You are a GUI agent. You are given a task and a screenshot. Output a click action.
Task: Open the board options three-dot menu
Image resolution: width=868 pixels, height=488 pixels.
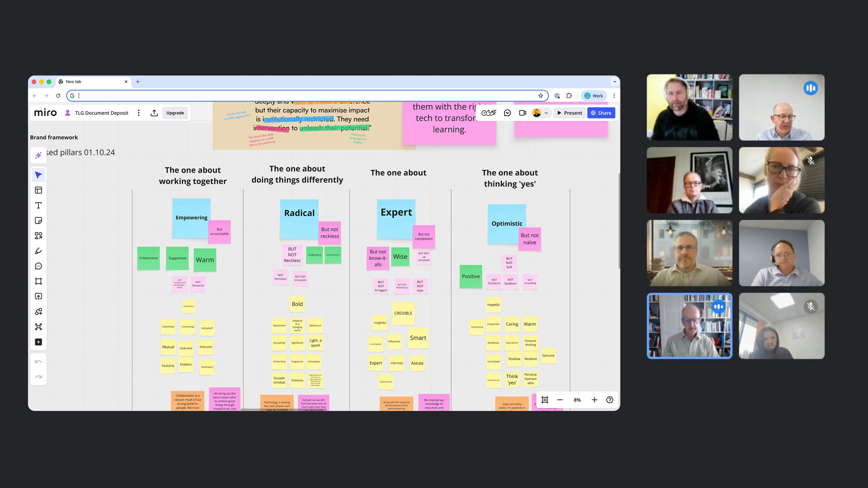coord(139,113)
